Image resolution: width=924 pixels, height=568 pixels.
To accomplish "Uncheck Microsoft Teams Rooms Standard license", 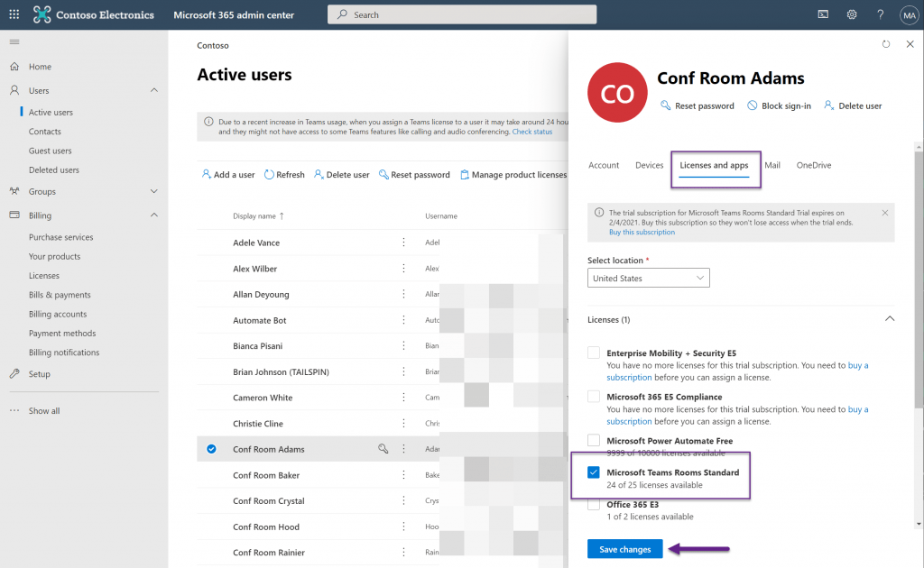I will coord(594,472).
